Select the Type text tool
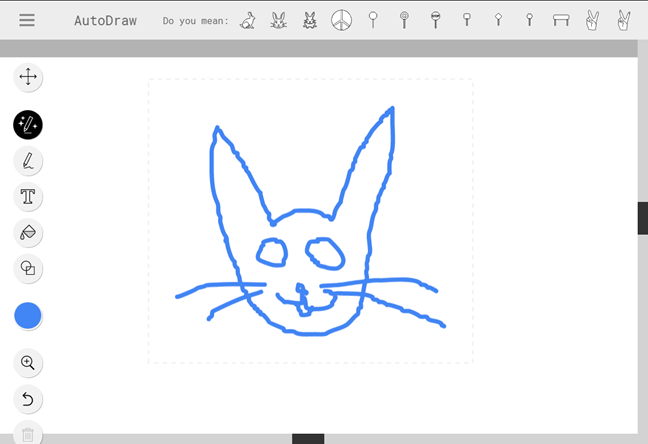648x444 pixels. tap(28, 197)
